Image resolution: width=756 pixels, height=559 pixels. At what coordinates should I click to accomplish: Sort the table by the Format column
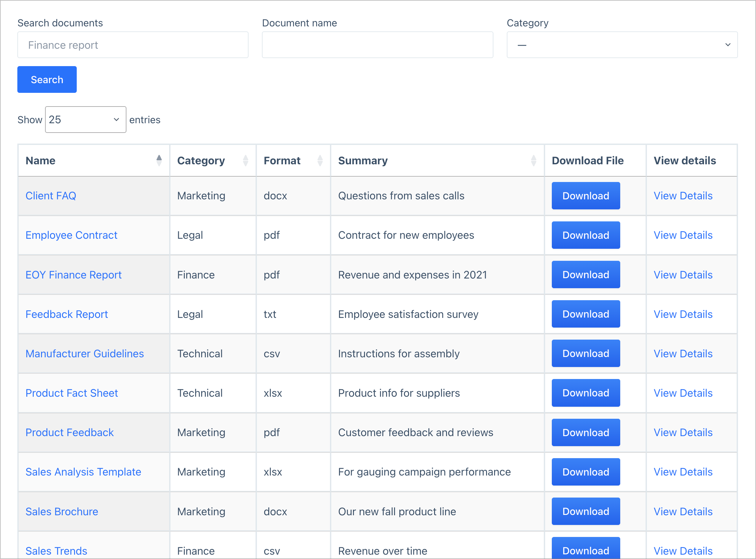[320, 160]
